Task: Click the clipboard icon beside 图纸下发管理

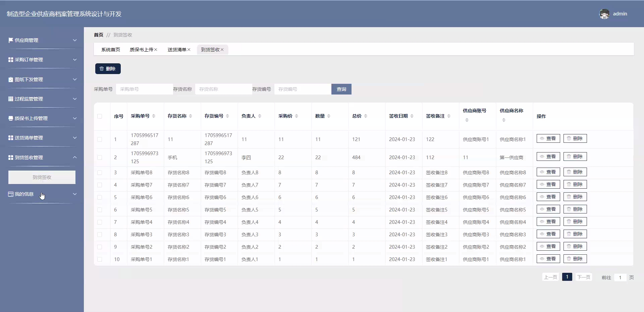Action: tap(11, 79)
